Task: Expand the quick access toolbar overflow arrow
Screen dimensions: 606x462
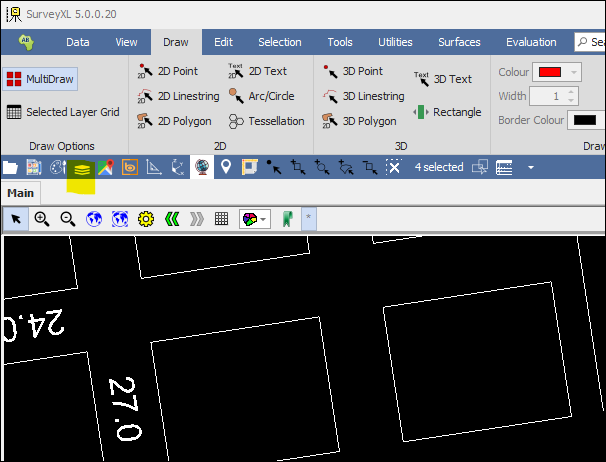Action: [531, 167]
